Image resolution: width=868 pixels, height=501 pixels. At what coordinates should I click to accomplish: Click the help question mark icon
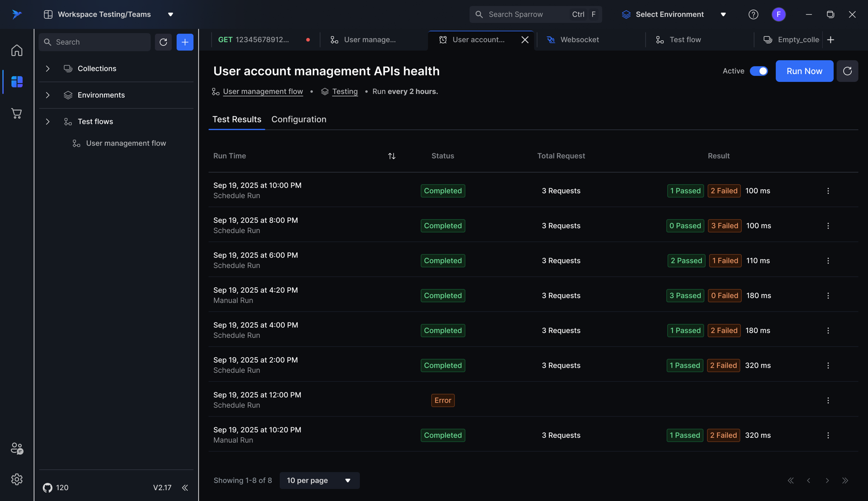(x=753, y=14)
